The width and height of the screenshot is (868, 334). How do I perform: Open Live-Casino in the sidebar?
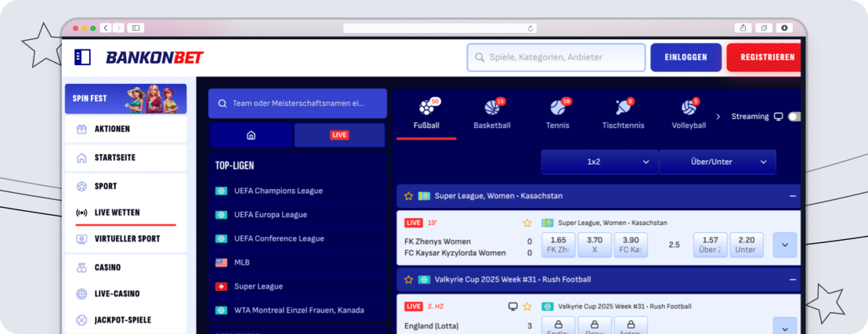pos(125,293)
